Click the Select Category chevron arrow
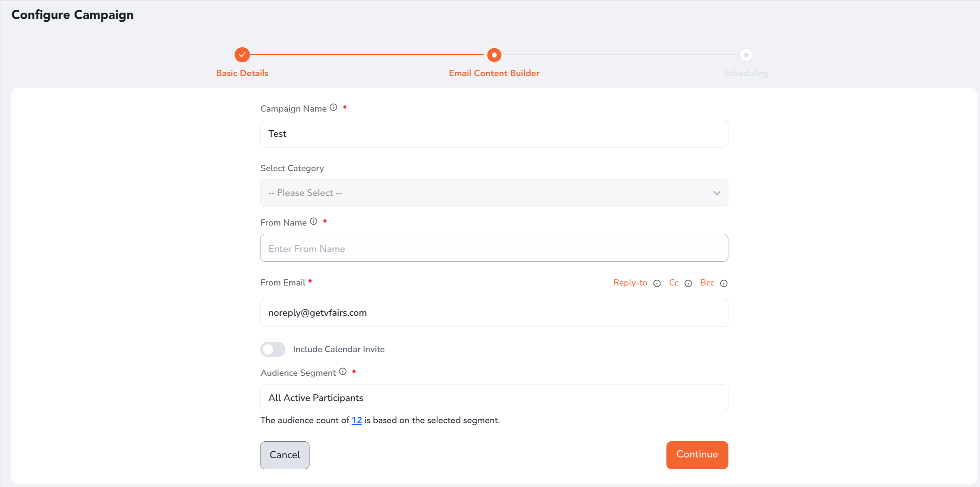 coord(716,193)
